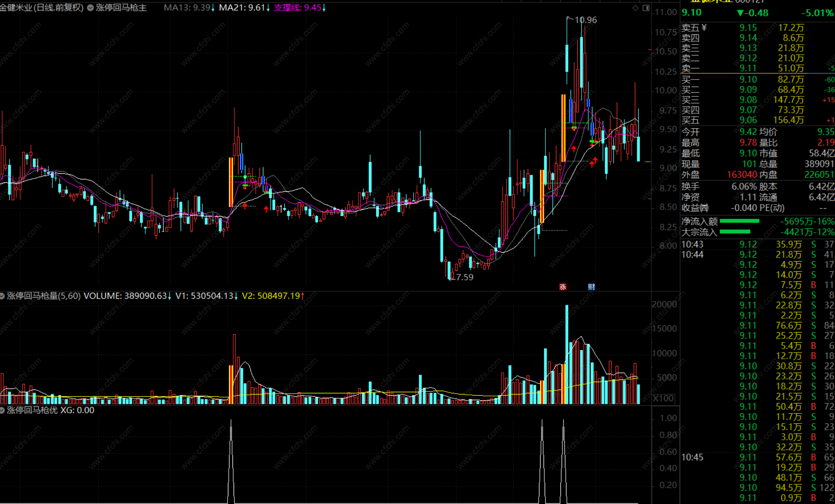Open the 张停回马枪优 indicator dropdown
835x504 pixels.
[x=2, y=410]
